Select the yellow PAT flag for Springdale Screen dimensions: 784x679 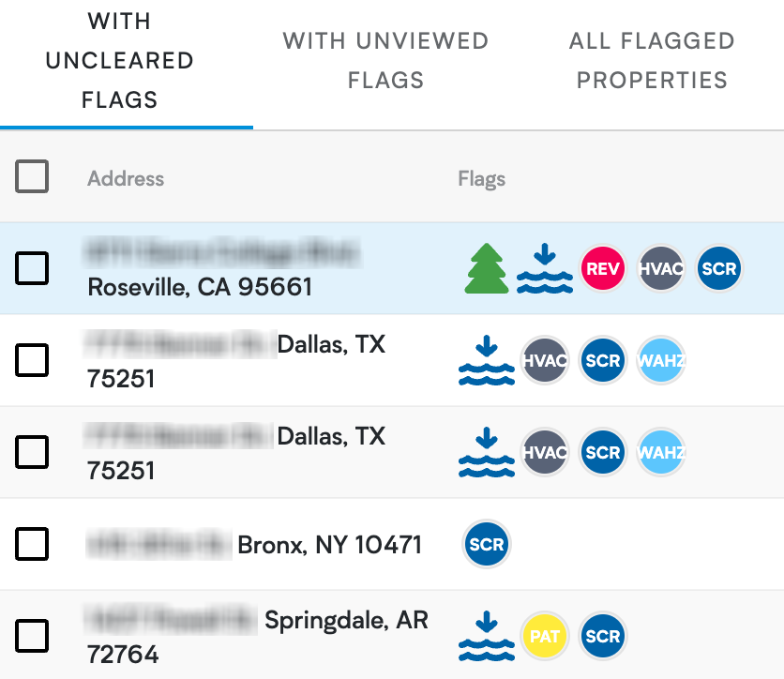tap(545, 636)
